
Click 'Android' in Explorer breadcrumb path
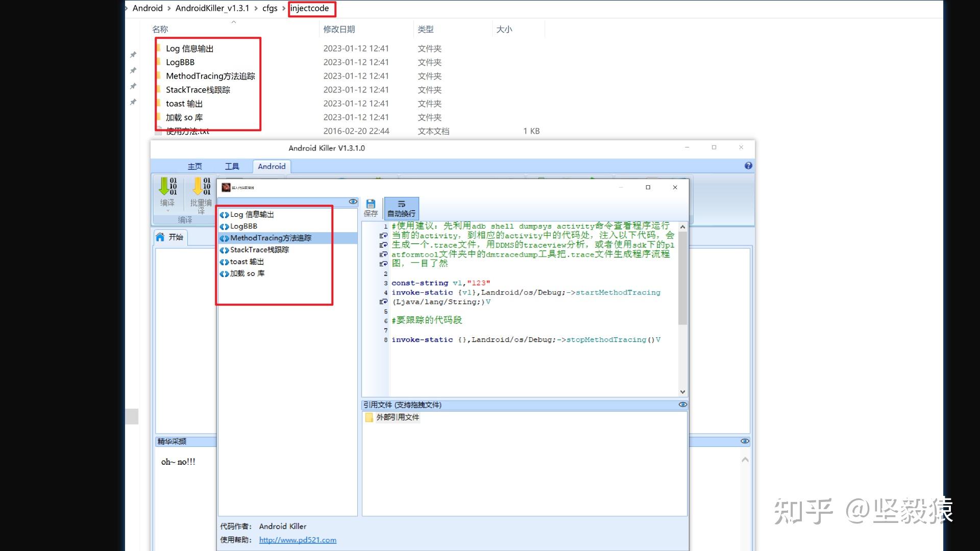[x=148, y=8]
